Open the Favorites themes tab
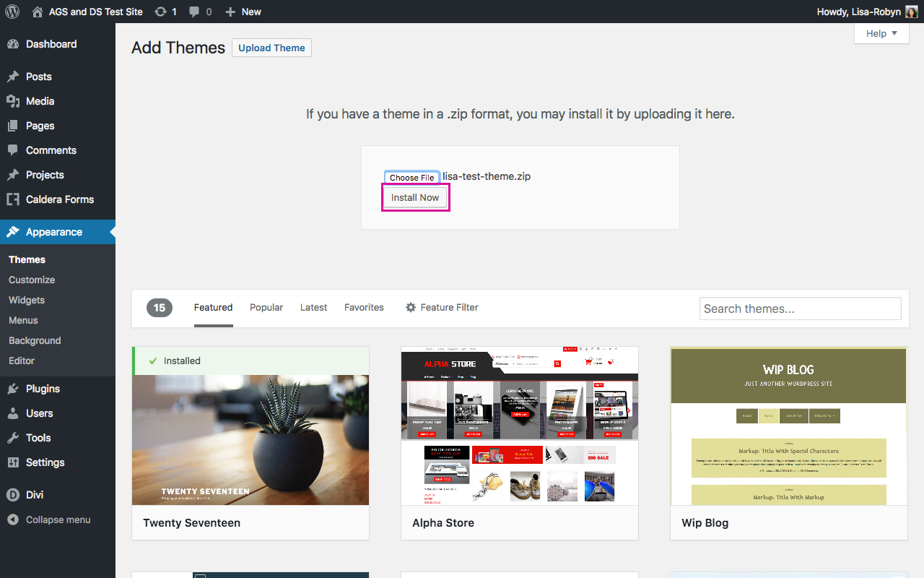Viewport: 924px width, 578px height. [364, 307]
